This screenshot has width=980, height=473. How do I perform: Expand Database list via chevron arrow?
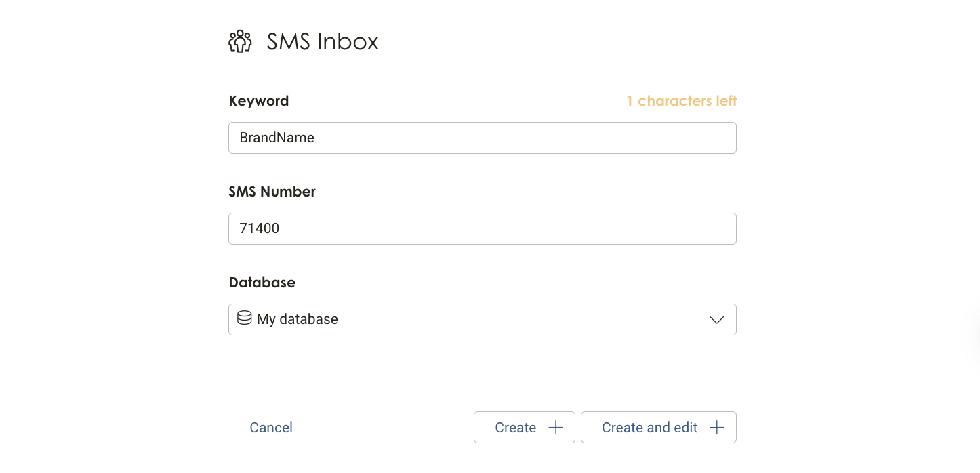tap(716, 320)
